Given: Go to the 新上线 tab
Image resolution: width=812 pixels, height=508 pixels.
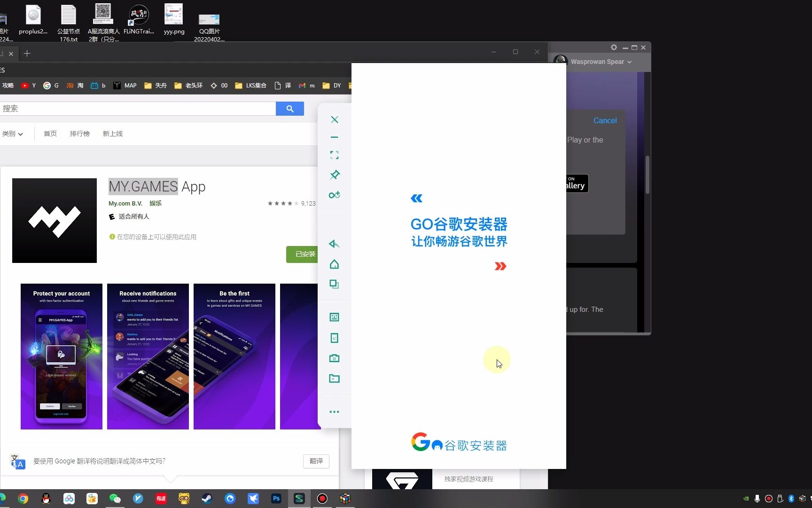Looking at the screenshot, I should pyautogui.click(x=113, y=134).
